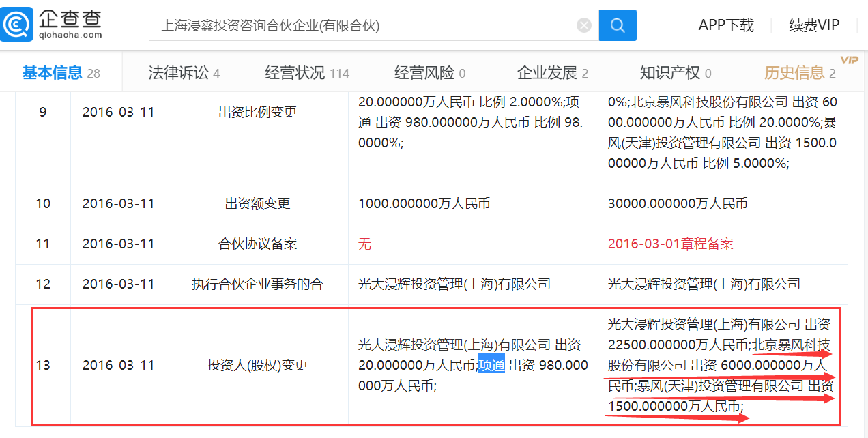Go to 企业发展 tab

coord(553,72)
